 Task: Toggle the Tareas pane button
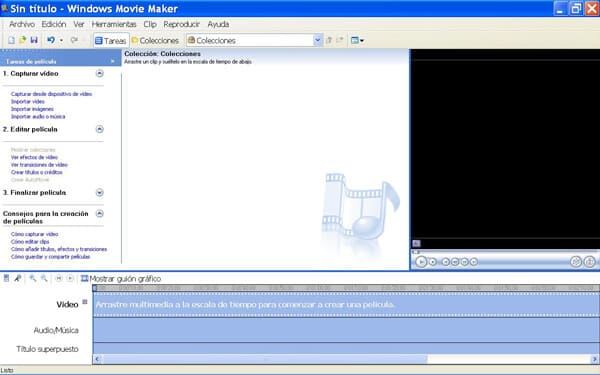[x=111, y=41]
